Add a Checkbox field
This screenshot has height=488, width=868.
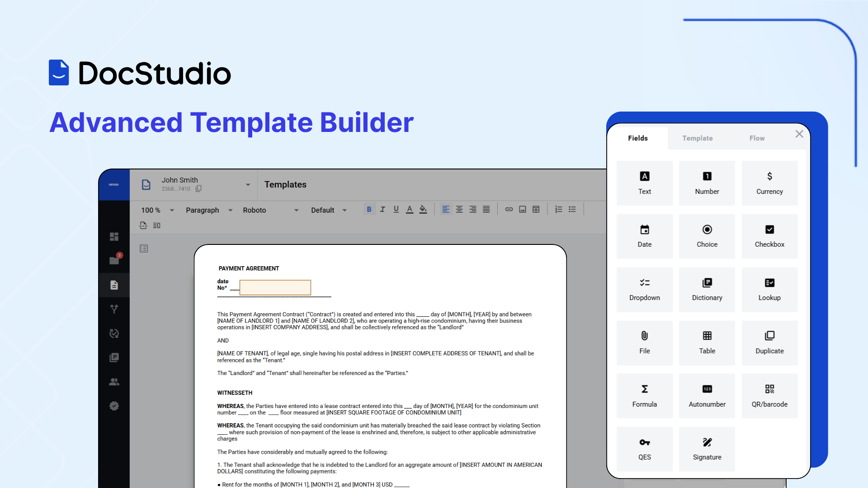point(769,236)
